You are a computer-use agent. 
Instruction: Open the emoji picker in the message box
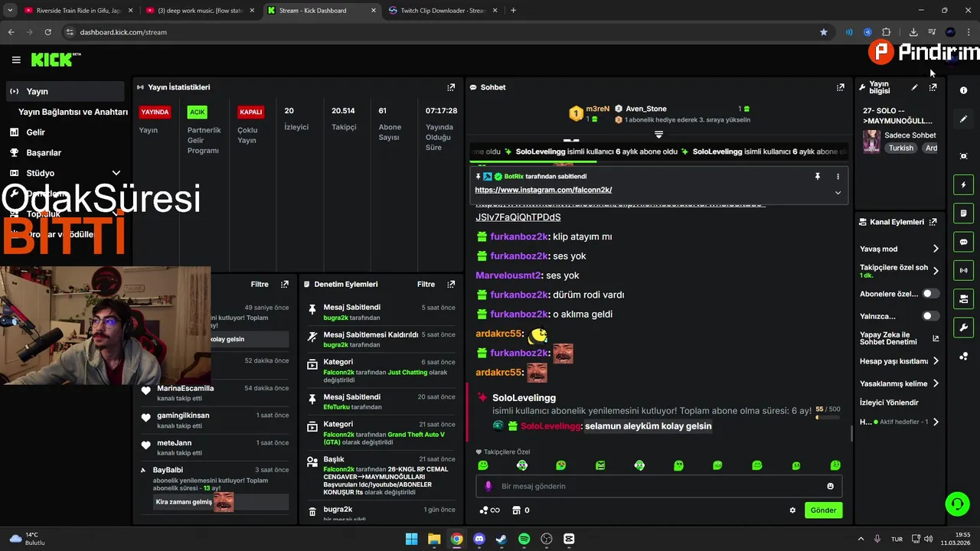(830, 486)
